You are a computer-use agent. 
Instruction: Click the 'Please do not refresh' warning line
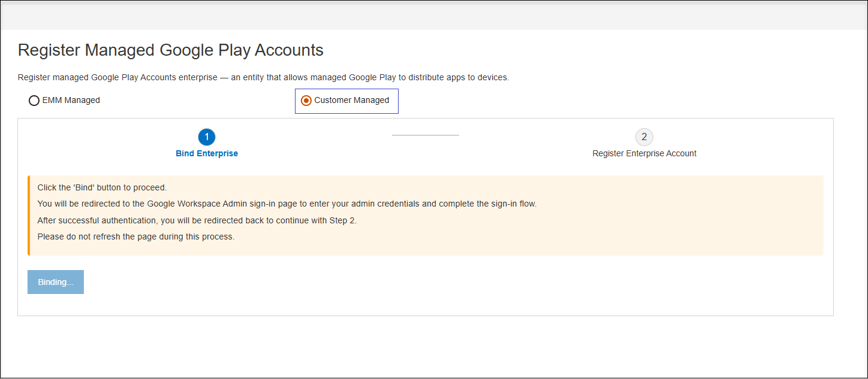135,237
